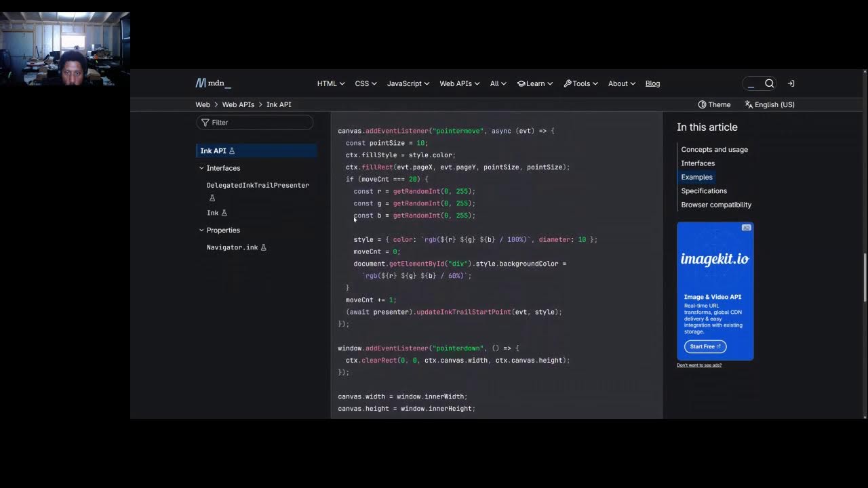
Task: Jump to Browser compatibility section
Action: tap(716, 205)
